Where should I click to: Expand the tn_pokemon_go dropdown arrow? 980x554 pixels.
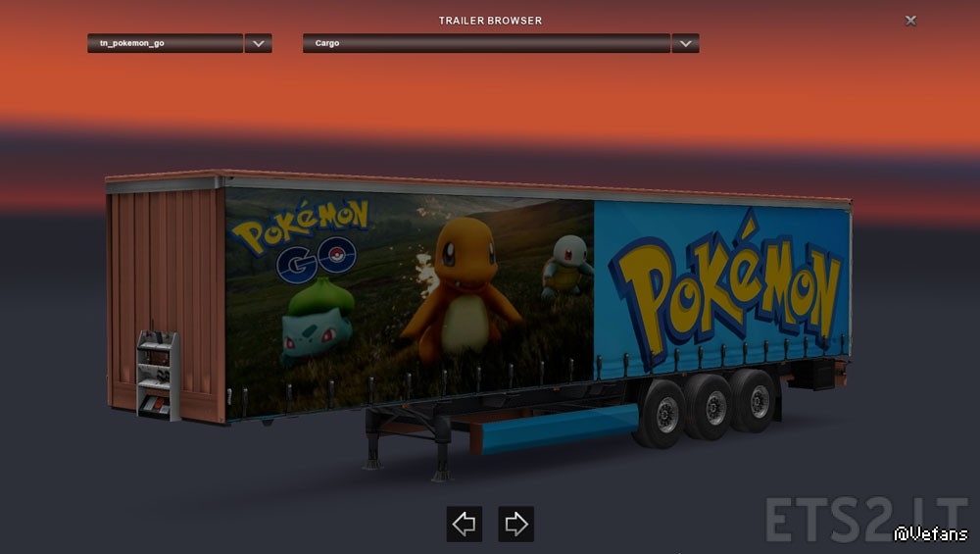tap(258, 43)
